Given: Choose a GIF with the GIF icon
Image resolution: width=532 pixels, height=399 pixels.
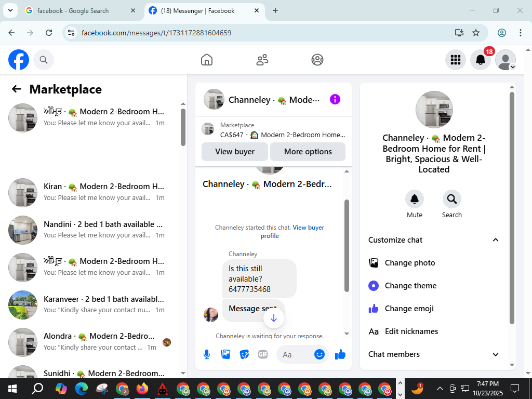Looking at the screenshot, I should click(x=263, y=354).
